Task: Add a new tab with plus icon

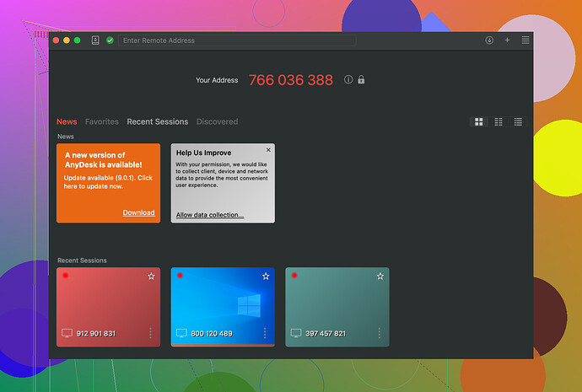Action: pos(507,40)
